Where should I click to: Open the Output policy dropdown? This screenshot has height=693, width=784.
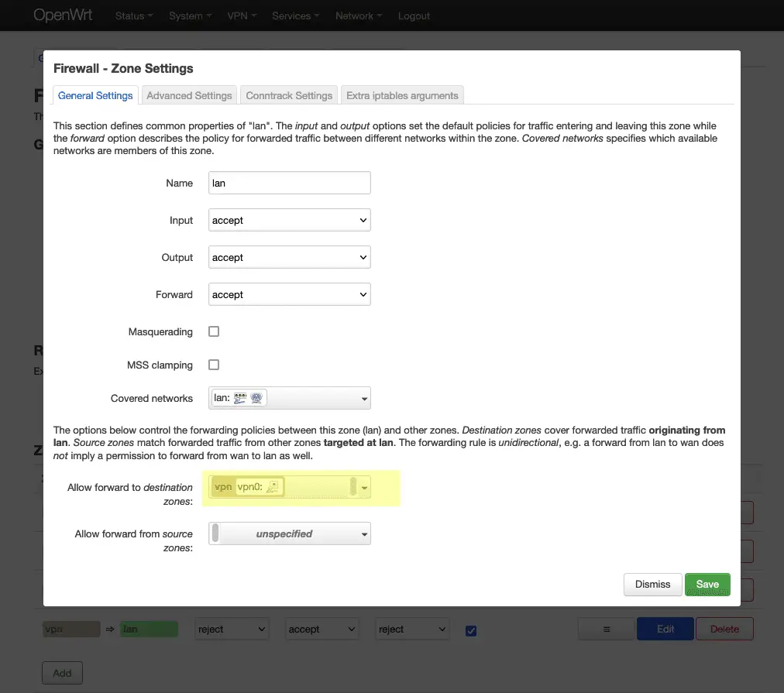pyautogui.click(x=290, y=257)
